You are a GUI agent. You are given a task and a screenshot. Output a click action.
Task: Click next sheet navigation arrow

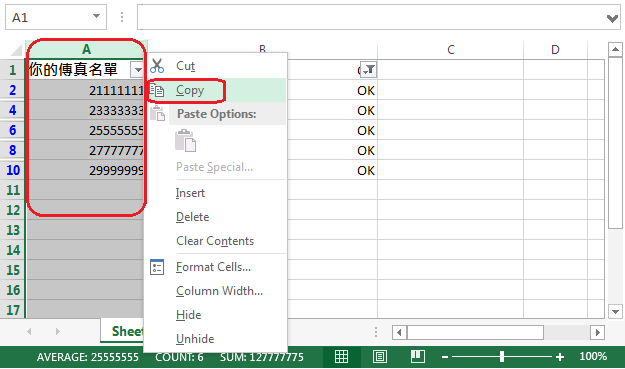click(x=58, y=332)
